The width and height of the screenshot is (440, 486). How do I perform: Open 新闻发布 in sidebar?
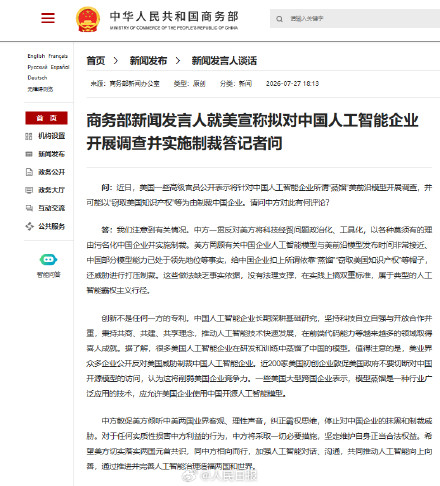point(51,154)
